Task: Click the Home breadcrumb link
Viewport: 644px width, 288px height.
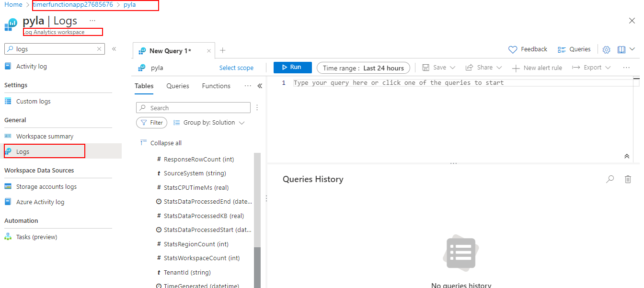Action: pyautogui.click(x=13, y=4)
